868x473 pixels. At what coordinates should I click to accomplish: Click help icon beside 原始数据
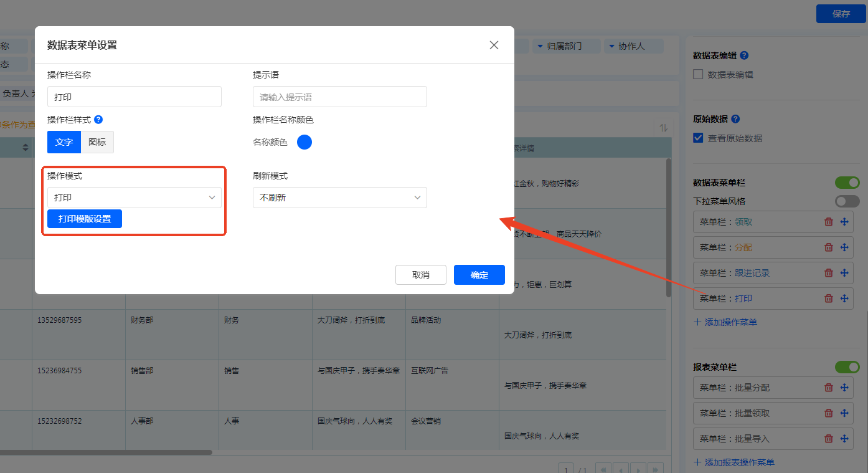click(735, 119)
